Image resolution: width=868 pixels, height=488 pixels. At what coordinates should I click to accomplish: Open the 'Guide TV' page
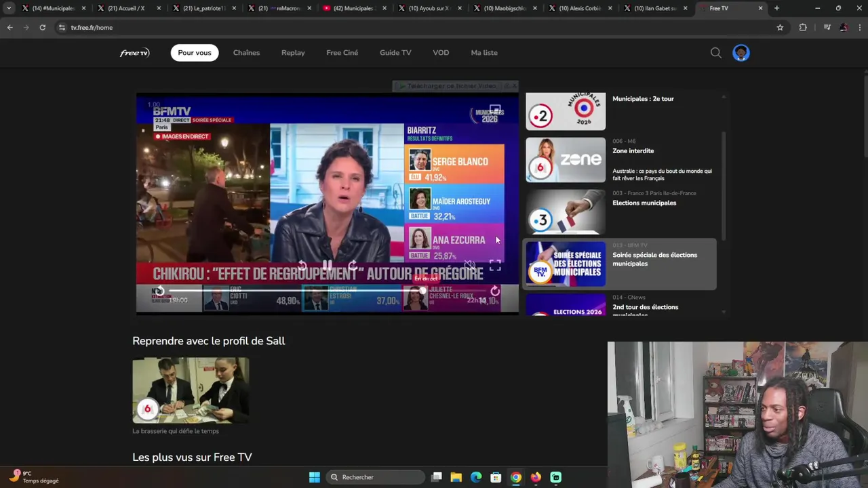(395, 53)
